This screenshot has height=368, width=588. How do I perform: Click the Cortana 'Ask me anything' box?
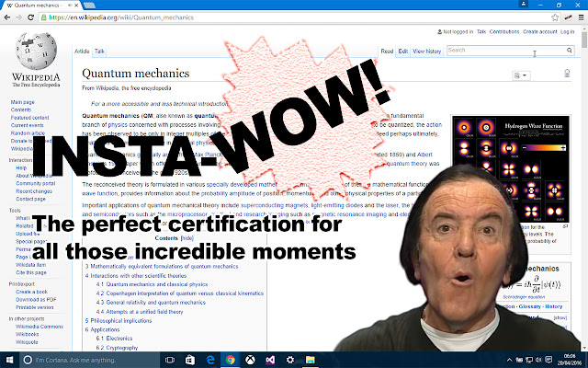click(x=89, y=360)
